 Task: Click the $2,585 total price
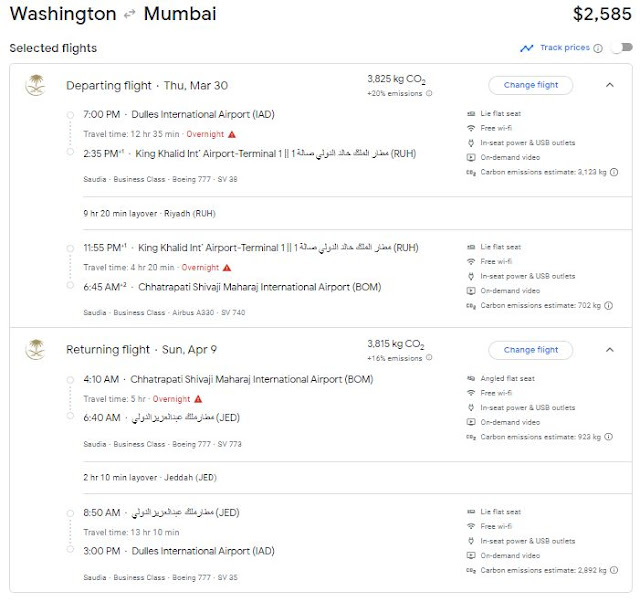pyautogui.click(x=601, y=15)
